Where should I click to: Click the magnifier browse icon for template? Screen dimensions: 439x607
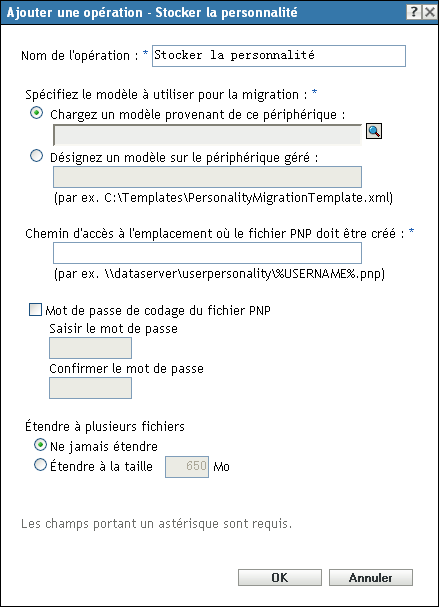point(374,131)
